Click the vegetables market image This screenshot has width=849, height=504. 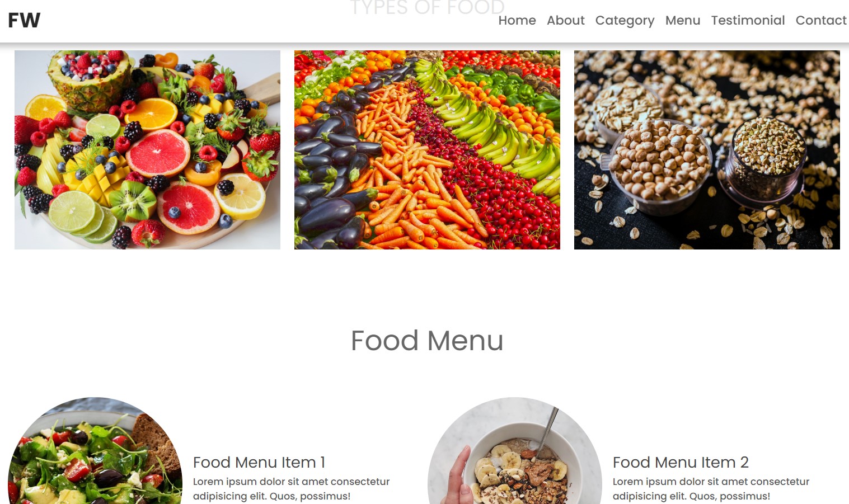tap(427, 150)
